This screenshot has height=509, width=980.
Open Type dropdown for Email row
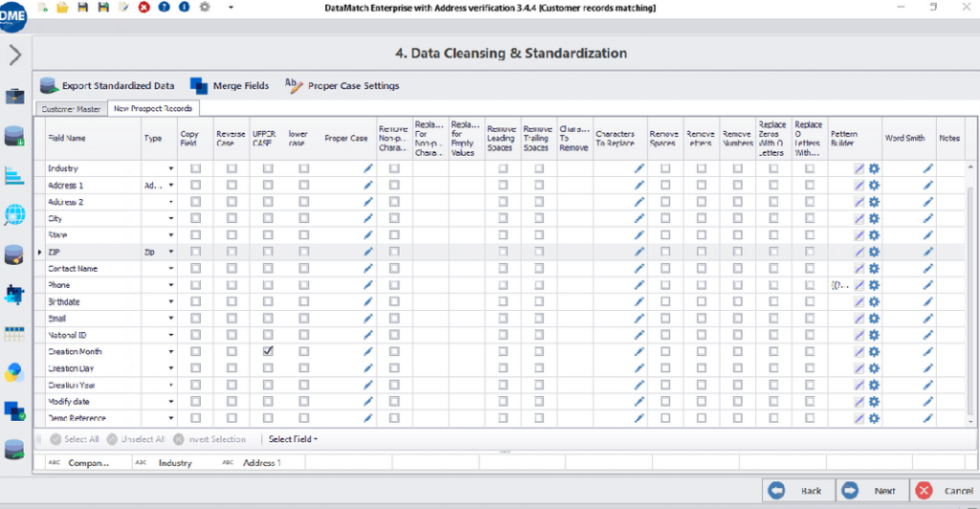(170, 319)
